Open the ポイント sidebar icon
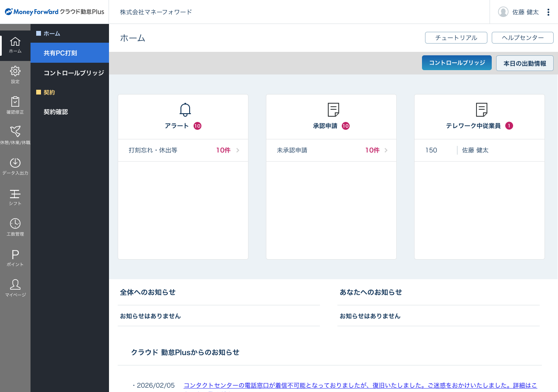 click(x=15, y=257)
